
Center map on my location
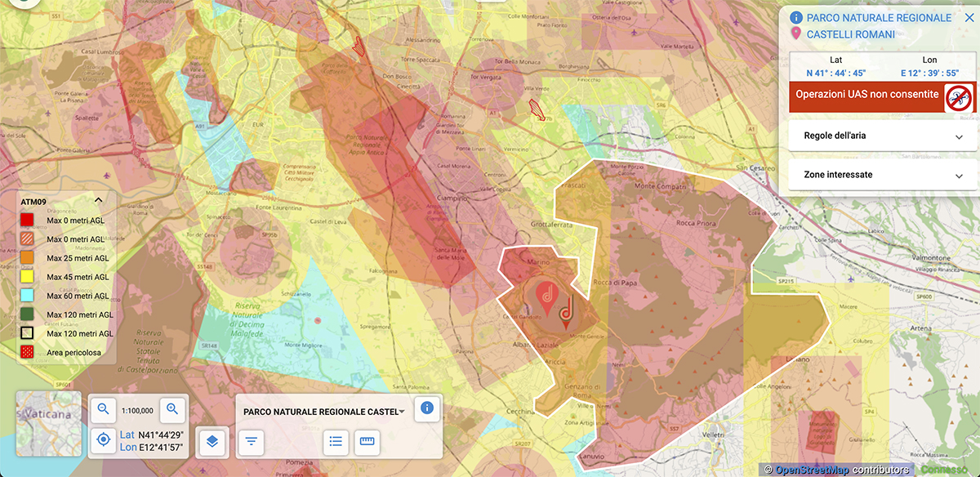tap(104, 440)
